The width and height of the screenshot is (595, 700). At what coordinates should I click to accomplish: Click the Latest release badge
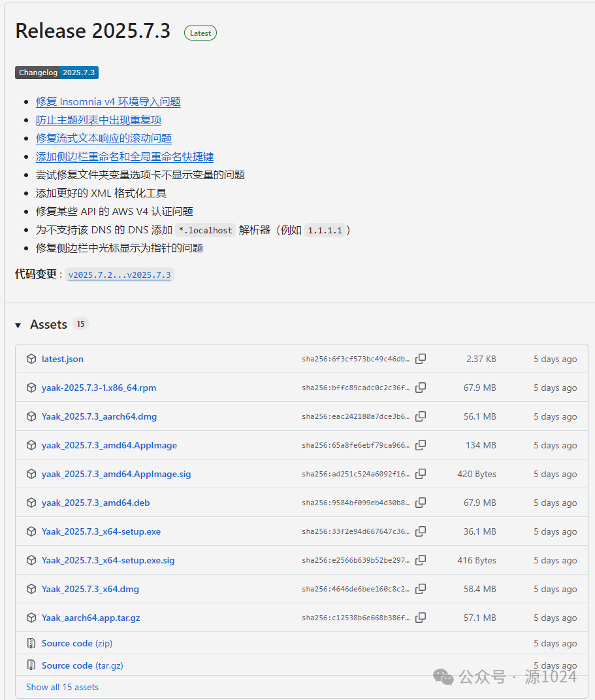point(200,32)
